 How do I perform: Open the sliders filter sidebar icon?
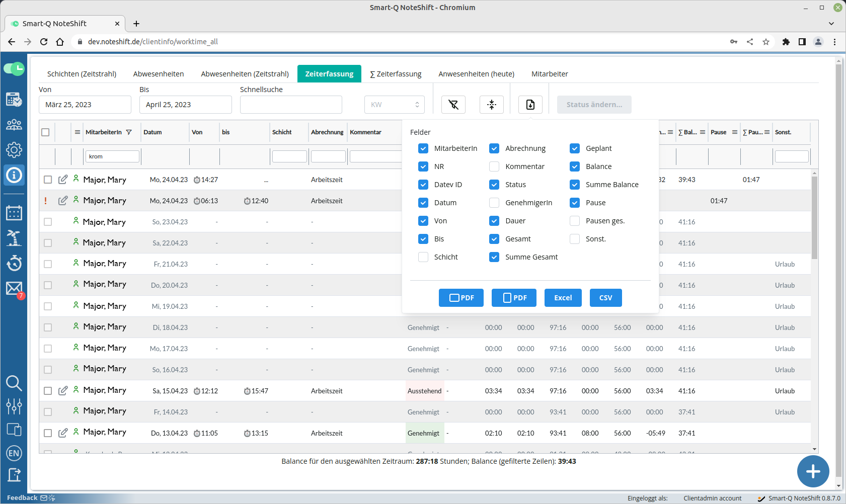[x=14, y=406]
